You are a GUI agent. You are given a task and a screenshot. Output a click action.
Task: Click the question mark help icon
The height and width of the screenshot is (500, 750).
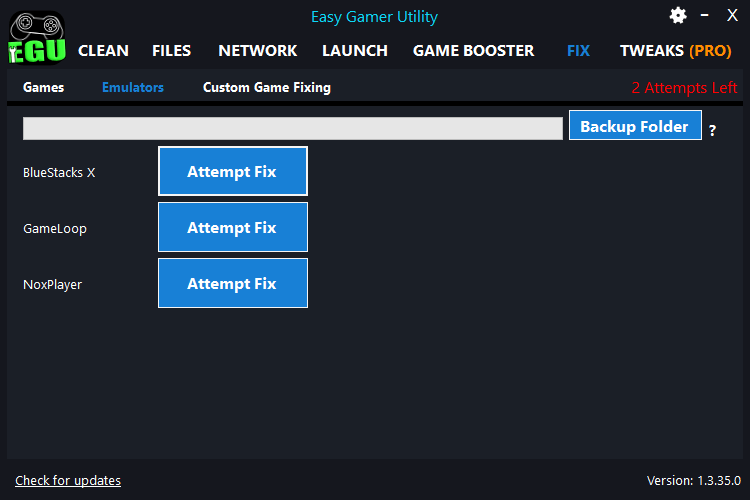pyautogui.click(x=712, y=130)
